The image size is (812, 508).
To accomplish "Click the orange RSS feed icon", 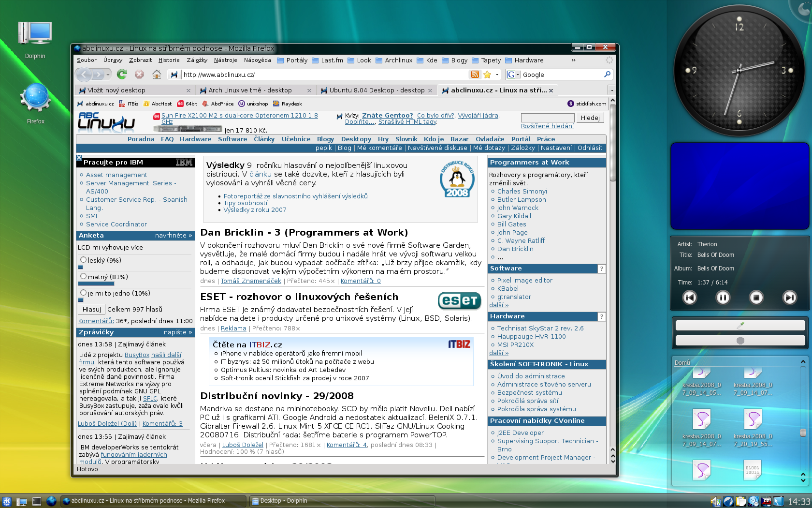I will (x=475, y=75).
